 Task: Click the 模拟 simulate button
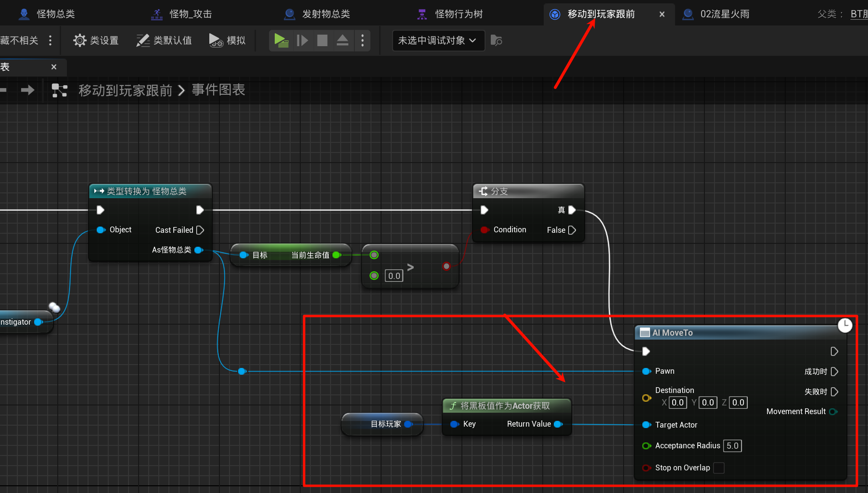point(227,40)
